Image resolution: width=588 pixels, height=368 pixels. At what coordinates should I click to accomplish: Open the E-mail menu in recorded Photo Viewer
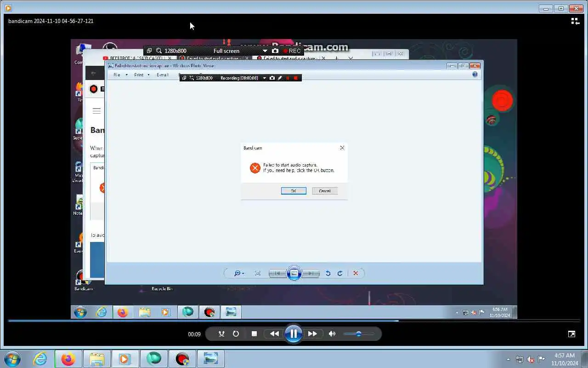coord(163,75)
